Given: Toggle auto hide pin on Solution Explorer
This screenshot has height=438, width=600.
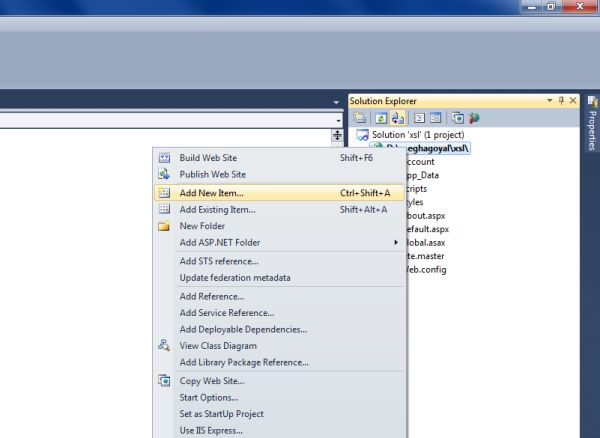Looking at the screenshot, I should pyautogui.click(x=561, y=101).
